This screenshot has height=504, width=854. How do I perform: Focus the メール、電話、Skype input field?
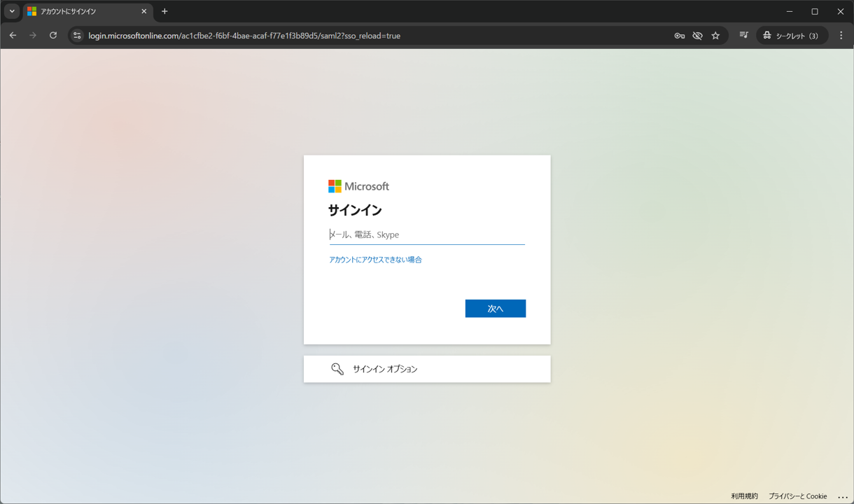pyautogui.click(x=427, y=234)
